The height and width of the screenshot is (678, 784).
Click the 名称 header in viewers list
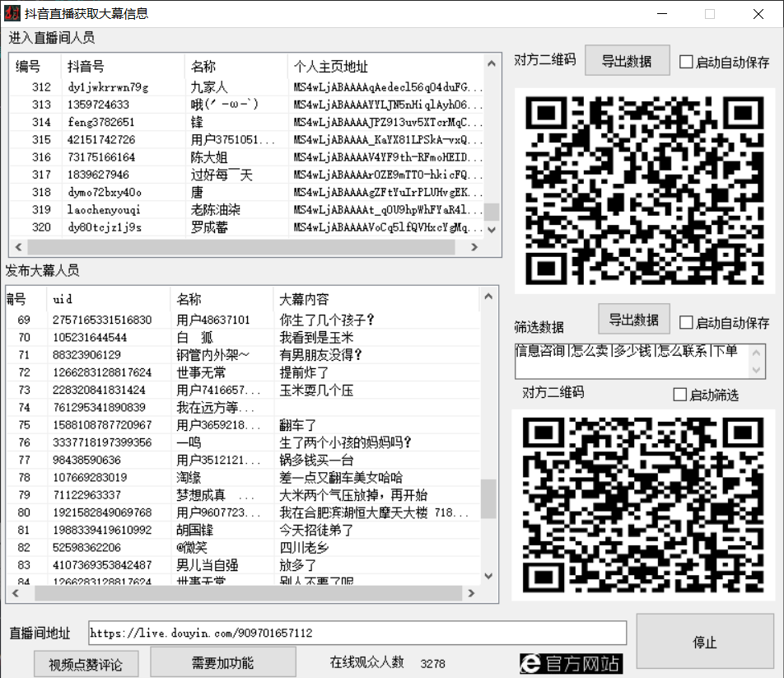pyautogui.click(x=236, y=66)
